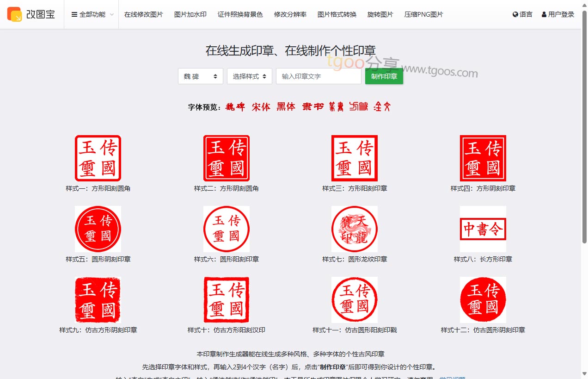588x379 pixels.
Task: Click the 语言 globe icon
Action: [x=515, y=14]
